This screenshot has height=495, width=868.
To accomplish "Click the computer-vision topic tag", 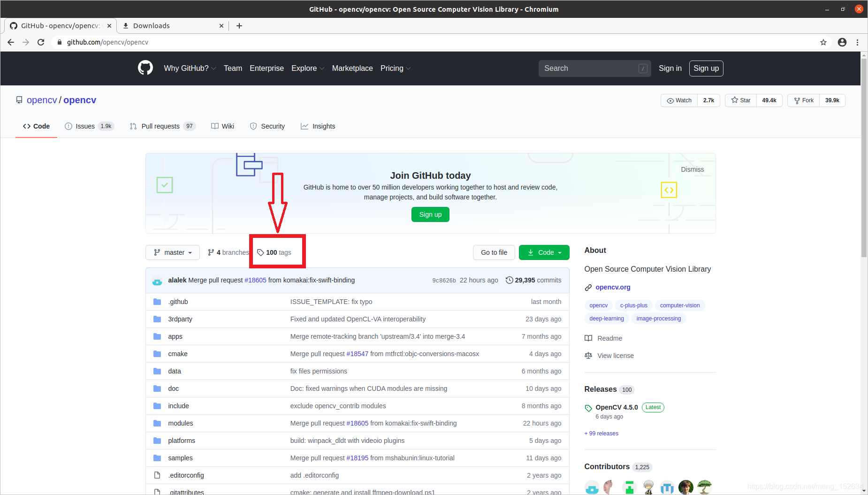I will [680, 305].
